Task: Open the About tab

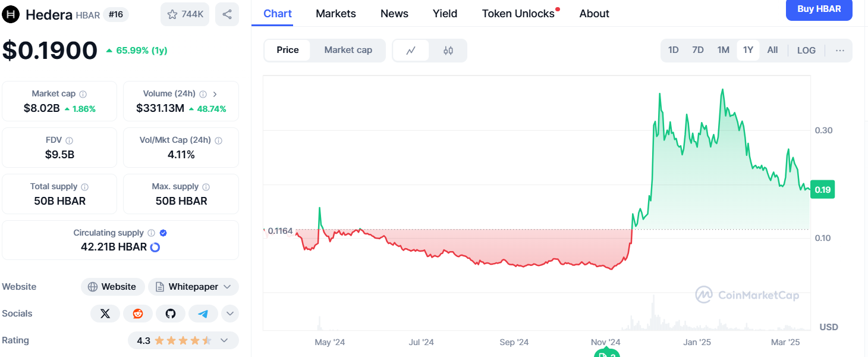Action: click(595, 14)
